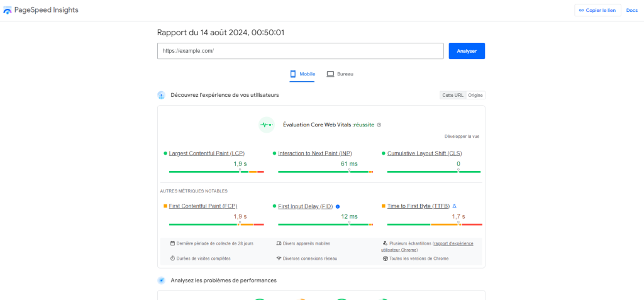Image resolution: width=644 pixels, height=300 pixels.
Task: Select the Cette URL toggle option
Action: [452, 95]
